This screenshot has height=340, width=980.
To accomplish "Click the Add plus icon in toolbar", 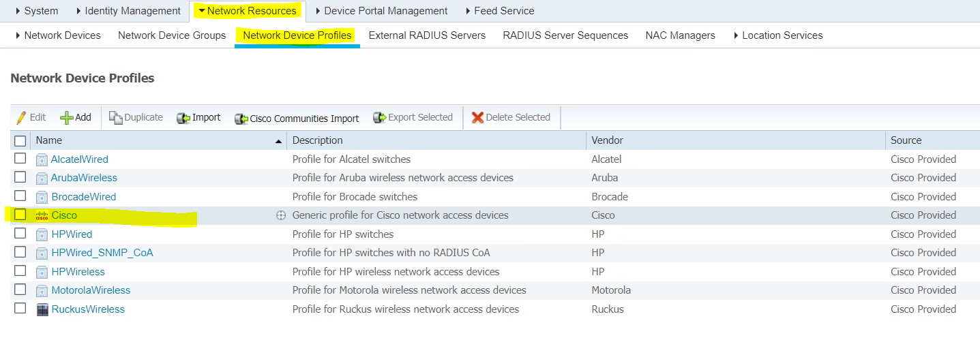I will click(66, 118).
